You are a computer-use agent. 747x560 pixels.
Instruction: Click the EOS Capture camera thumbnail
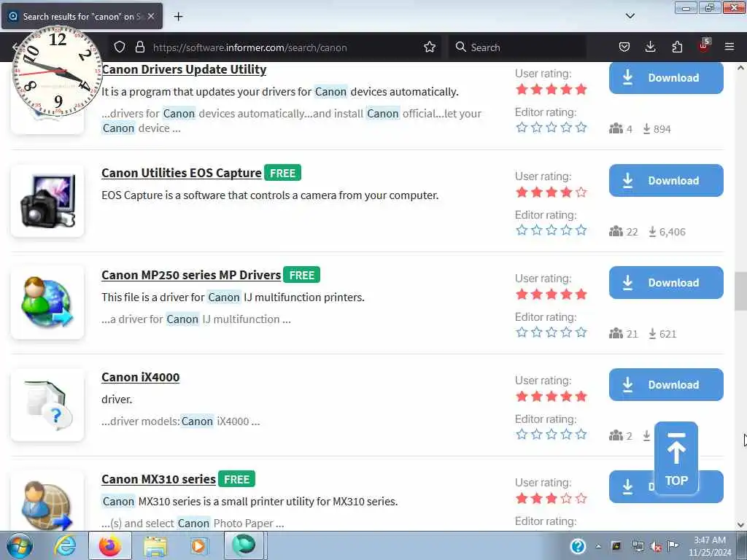point(47,201)
